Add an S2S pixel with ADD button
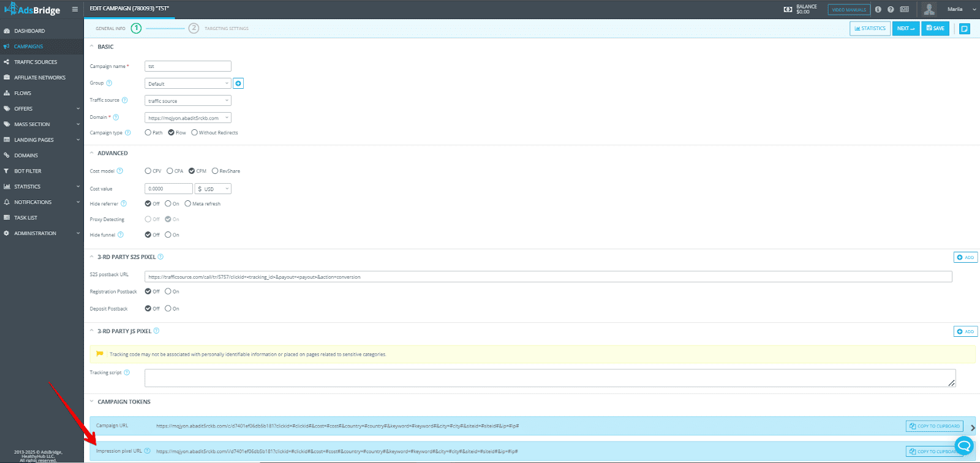The image size is (980, 463). (x=965, y=257)
